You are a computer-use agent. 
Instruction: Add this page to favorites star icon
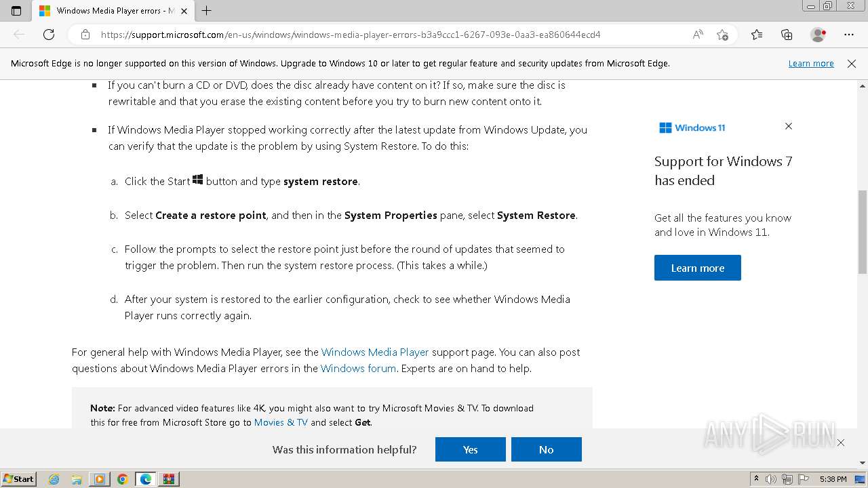(722, 35)
